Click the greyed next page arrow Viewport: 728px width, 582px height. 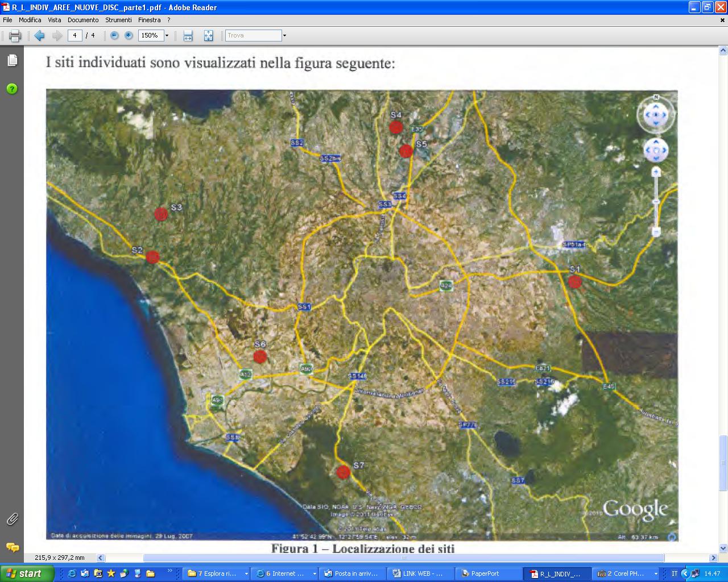[x=57, y=36]
